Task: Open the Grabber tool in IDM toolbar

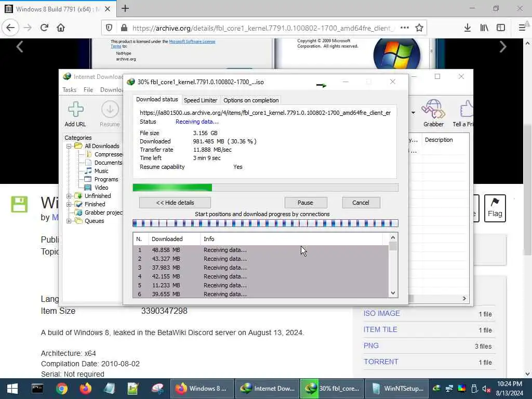Action: 433,113
